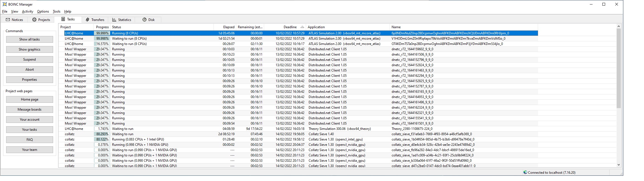Image resolution: width=644 pixels, height=181 pixels.
Task: Switch to the Transfers tab
Action: [x=95, y=20]
